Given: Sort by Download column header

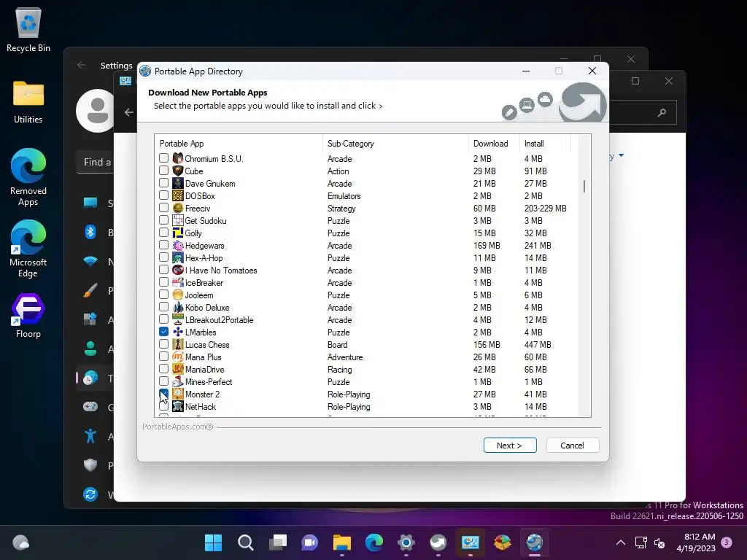Looking at the screenshot, I should (x=494, y=144).
